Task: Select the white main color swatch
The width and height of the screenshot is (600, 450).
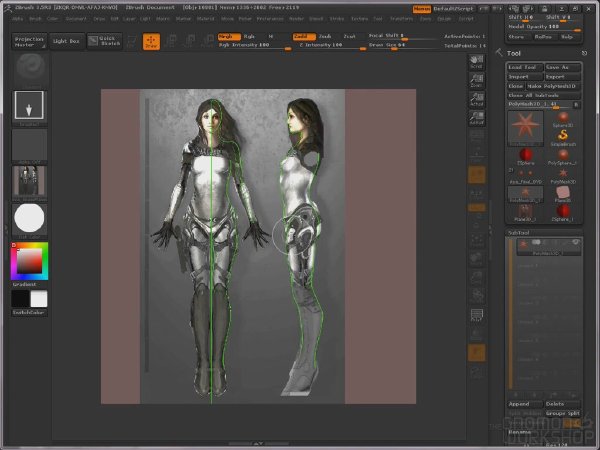Action: click(x=39, y=299)
